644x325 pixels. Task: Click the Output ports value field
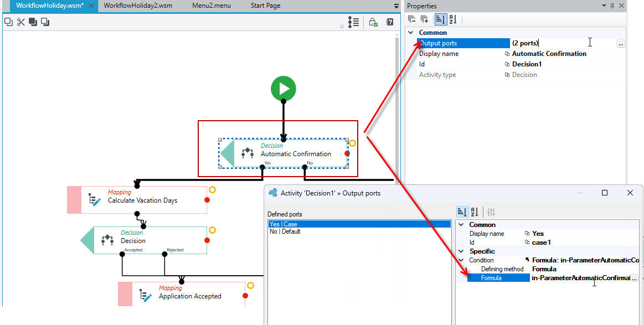pyautogui.click(x=563, y=43)
